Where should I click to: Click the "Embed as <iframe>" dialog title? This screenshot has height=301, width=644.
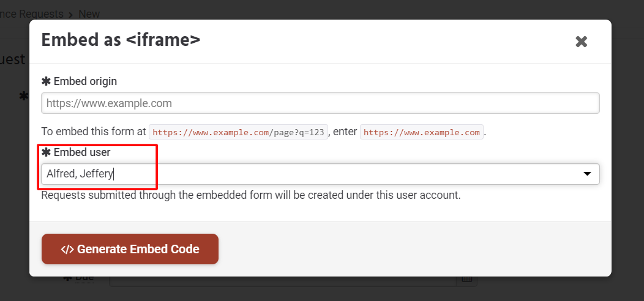pyautogui.click(x=121, y=40)
